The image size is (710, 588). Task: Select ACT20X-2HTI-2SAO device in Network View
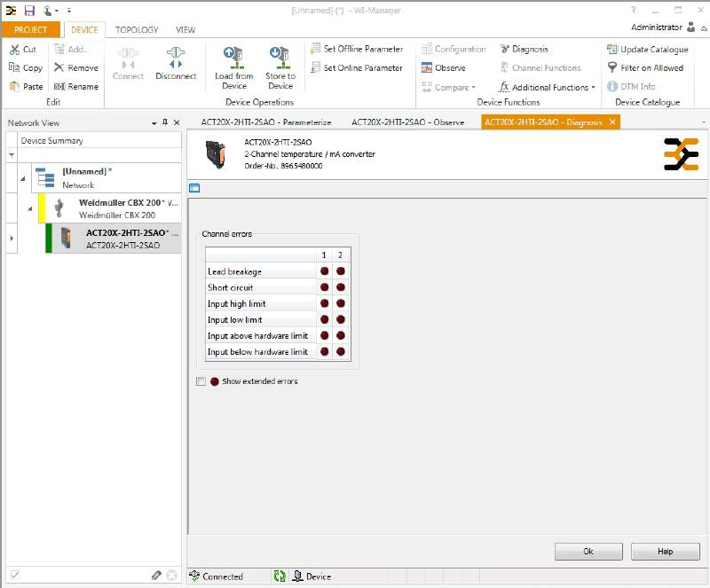[x=122, y=239]
